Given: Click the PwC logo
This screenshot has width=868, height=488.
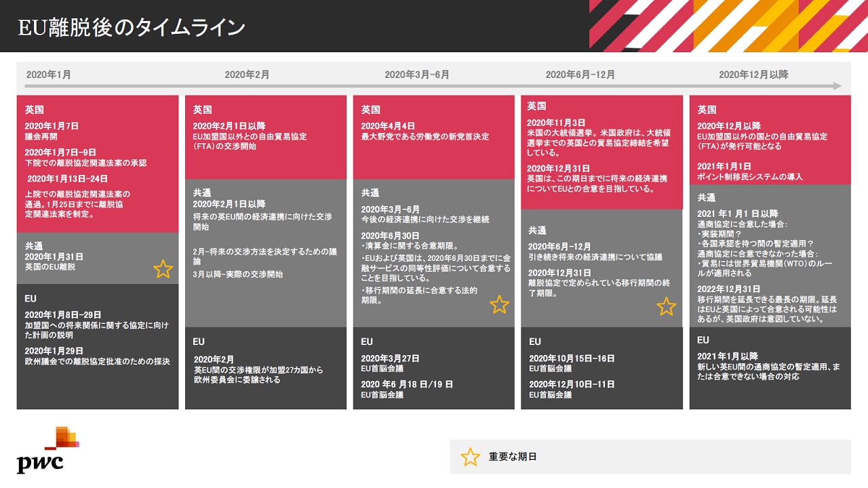Looking at the screenshot, I should pyautogui.click(x=47, y=450).
